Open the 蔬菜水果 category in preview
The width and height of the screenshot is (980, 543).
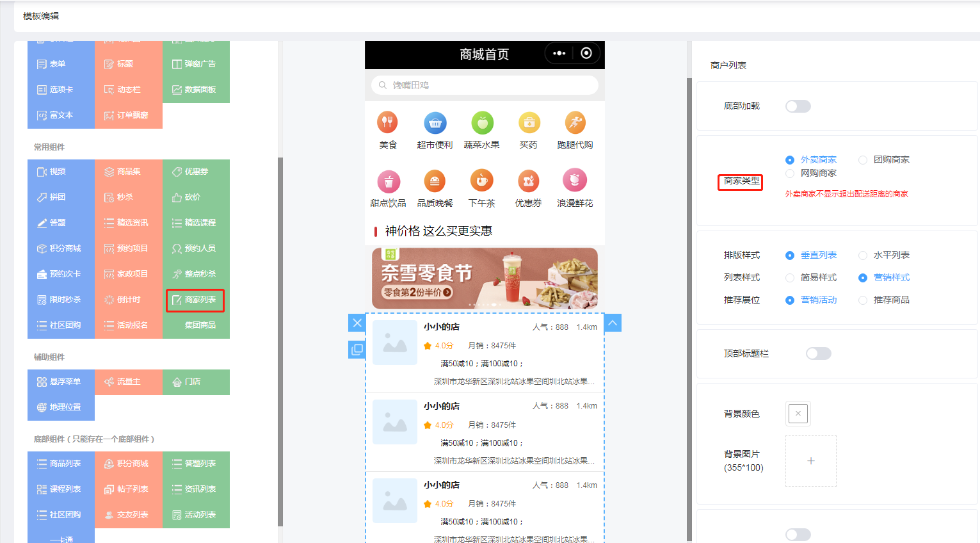pos(481,131)
